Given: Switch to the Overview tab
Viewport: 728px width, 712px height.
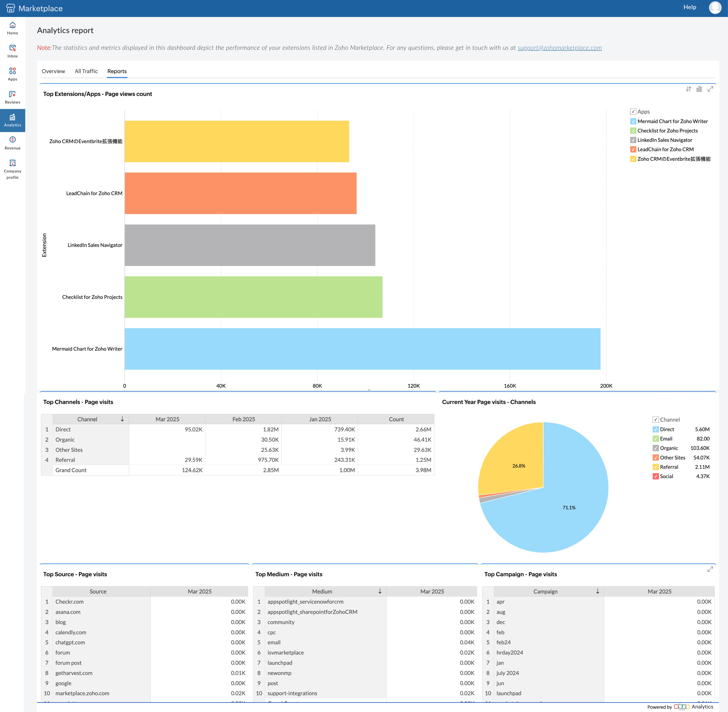Looking at the screenshot, I should pyautogui.click(x=53, y=71).
